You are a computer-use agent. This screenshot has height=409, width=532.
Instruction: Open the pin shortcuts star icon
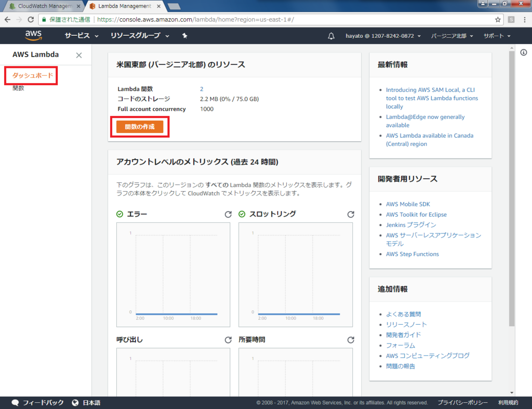coord(184,36)
